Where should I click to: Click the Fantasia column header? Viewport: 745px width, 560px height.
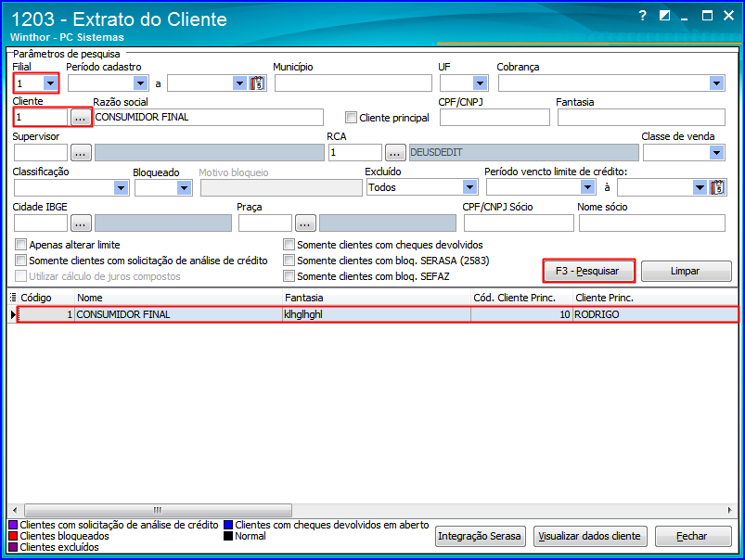click(377, 298)
